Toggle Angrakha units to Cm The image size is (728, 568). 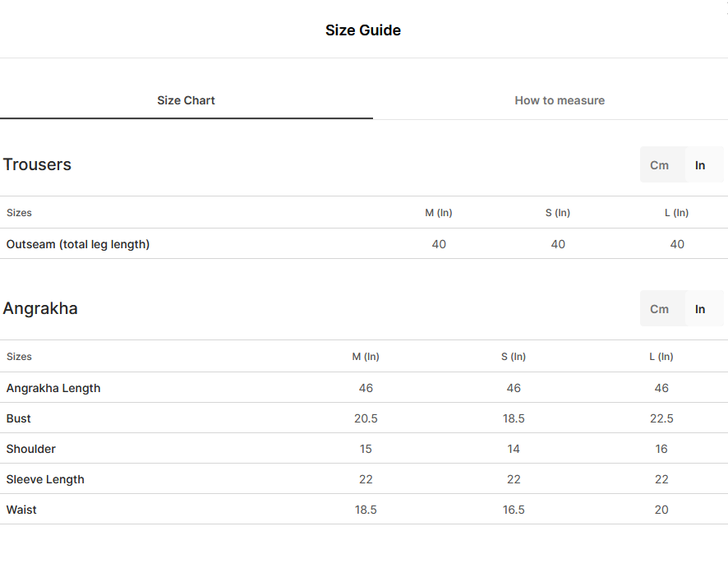pyautogui.click(x=659, y=309)
